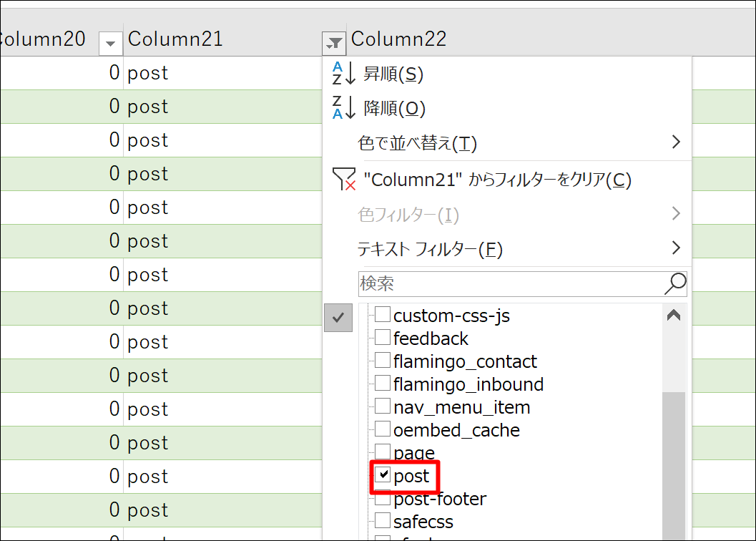Check the feedback checkbox

(383, 337)
